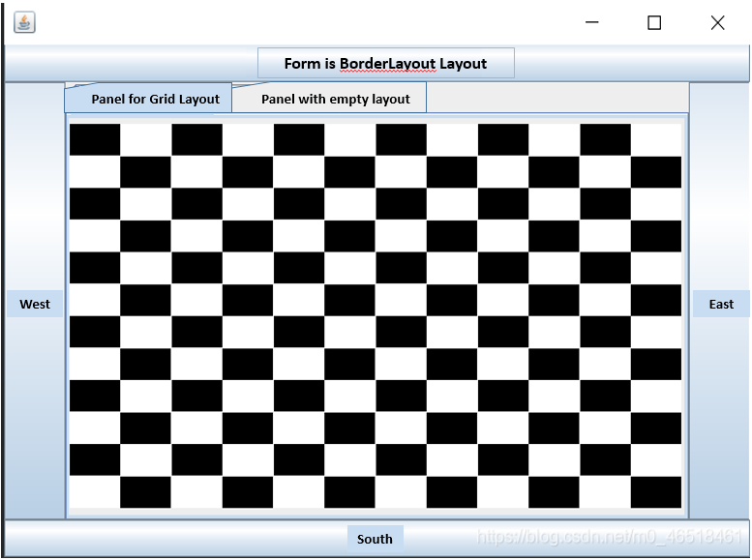Screen dimensions: 752x560
Task: Click the blank title bar area
Action: coord(290,22)
